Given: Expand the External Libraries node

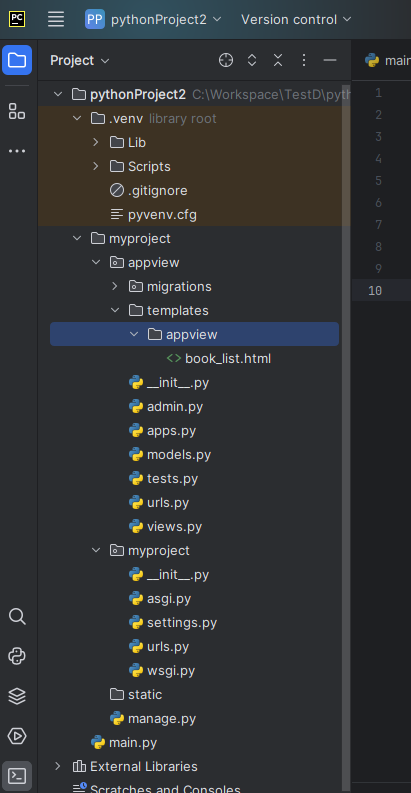Looking at the screenshot, I should coord(58,766).
